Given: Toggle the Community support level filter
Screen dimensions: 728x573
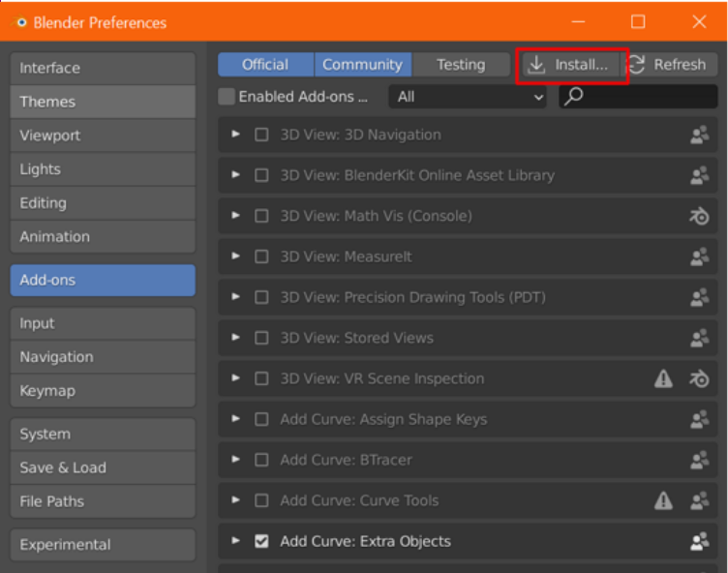Looking at the screenshot, I should click(363, 65).
